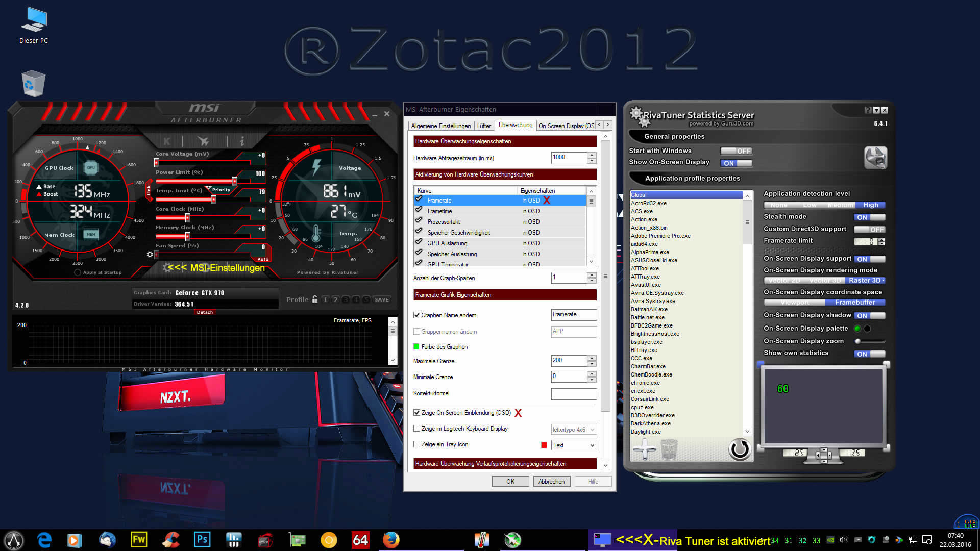Screen dimensions: 980x551
Task: Open the disabled lettertype 4x6 dropdown
Action: [574, 430]
